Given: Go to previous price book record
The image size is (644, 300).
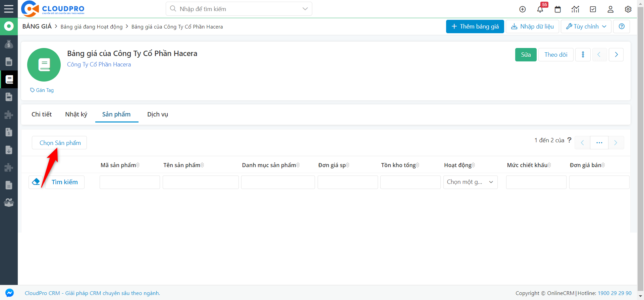Looking at the screenshot, I should [599, 55].
